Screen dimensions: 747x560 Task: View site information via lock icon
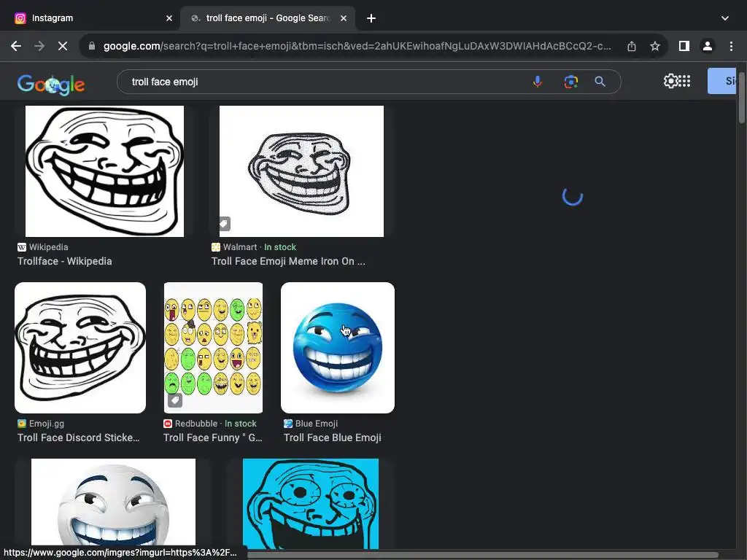tap(92, 46)
